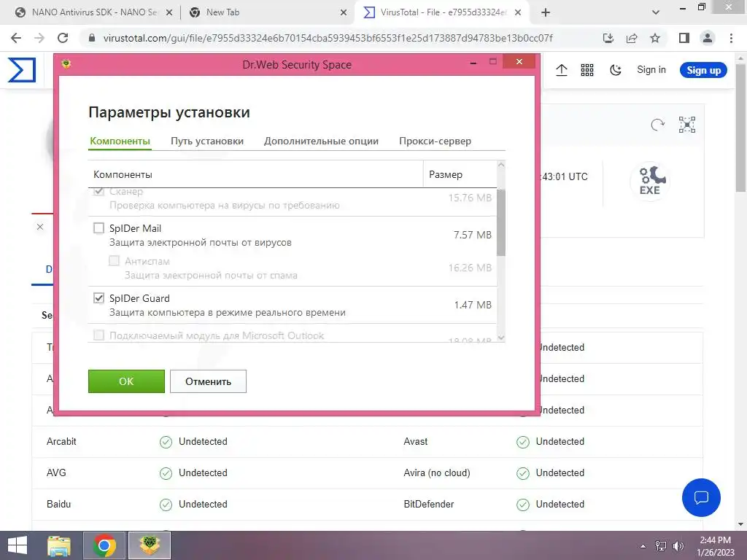747x560 pixels.
Task: Click the share page icon
Action: (x=632, y=38)
